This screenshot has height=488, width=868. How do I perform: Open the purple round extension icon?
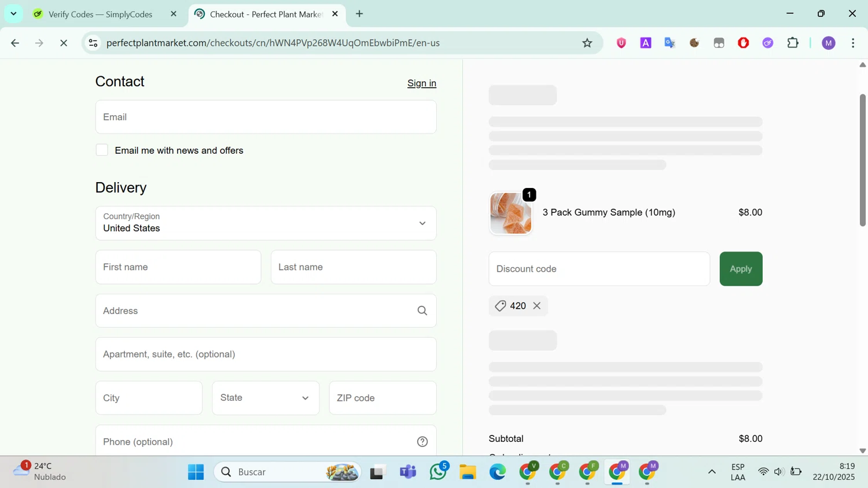click(x=768, y=43)
